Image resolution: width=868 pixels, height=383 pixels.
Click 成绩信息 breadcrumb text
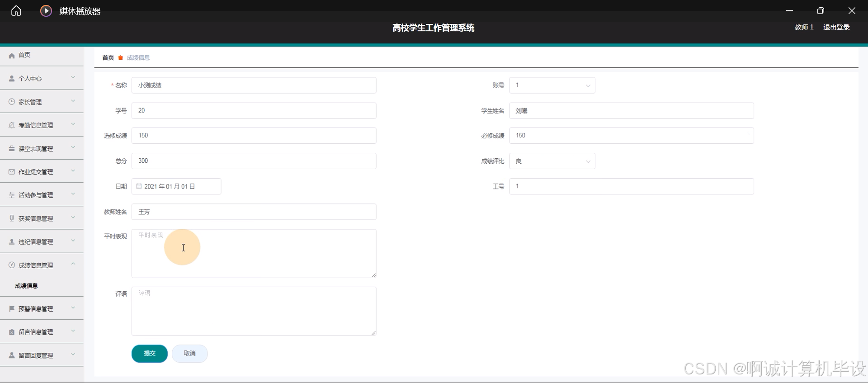(x=138, y=57)
